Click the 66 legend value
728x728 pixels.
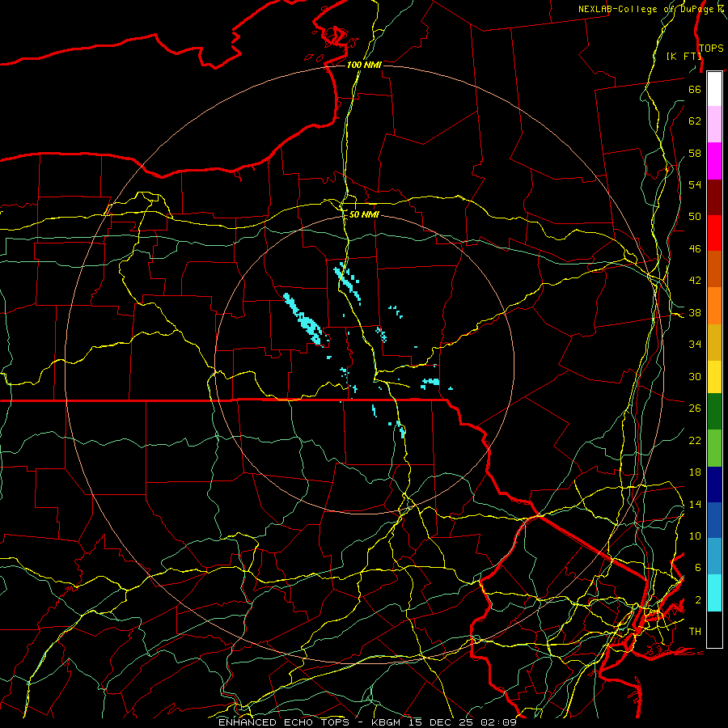click(695, 90)
